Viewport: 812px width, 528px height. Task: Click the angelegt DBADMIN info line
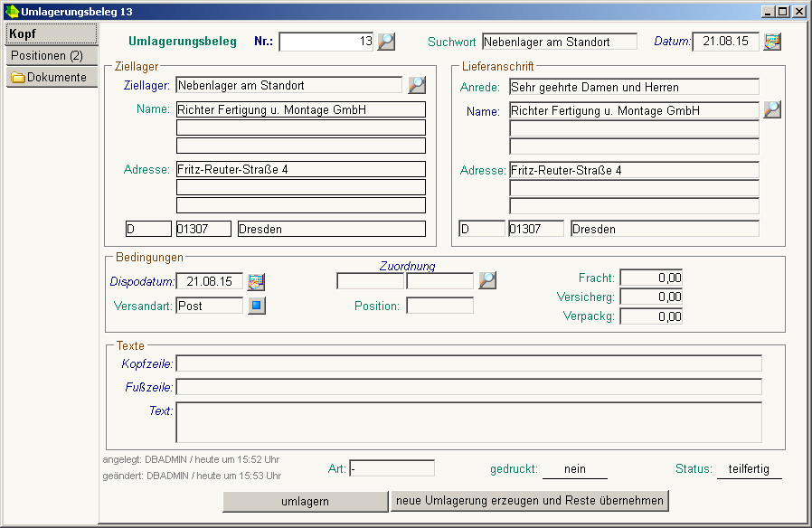(191, 459)
